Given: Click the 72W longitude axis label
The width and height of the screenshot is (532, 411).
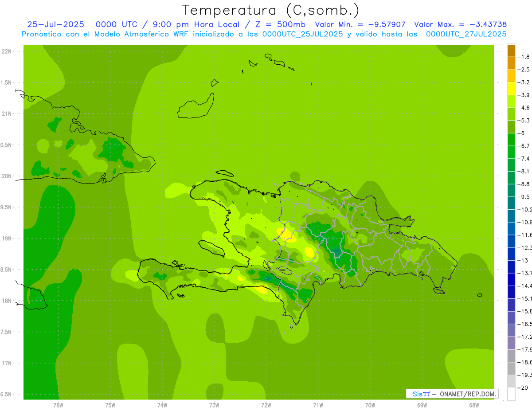Looking at the screenshot, I should 266,405.
